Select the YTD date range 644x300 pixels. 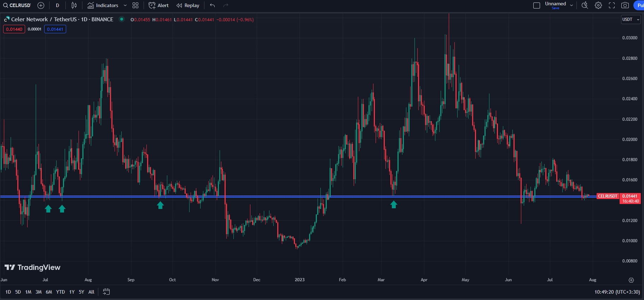tap(60, 292)
